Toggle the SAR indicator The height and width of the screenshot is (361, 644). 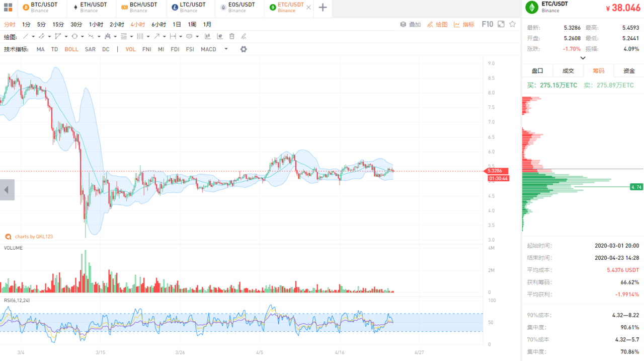pyautogui.click(x=90, y=49)
